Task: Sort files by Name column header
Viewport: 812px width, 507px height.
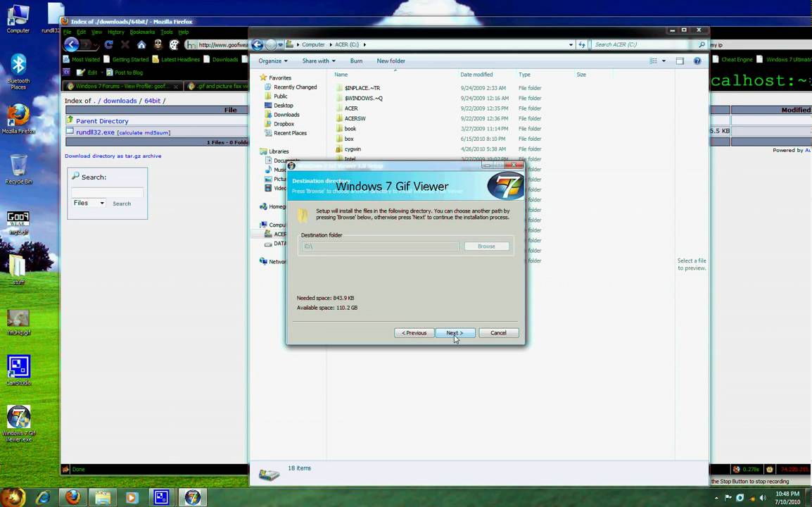Action: (341, 75)
